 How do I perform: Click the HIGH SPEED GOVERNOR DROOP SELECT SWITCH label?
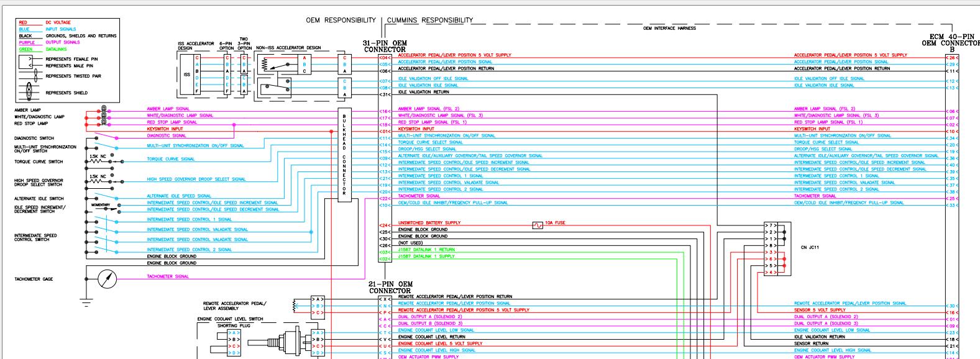39,183
